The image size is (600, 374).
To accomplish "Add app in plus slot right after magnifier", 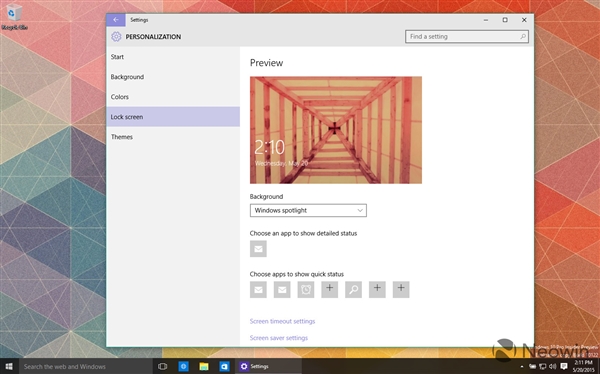I will coord(377,290).
